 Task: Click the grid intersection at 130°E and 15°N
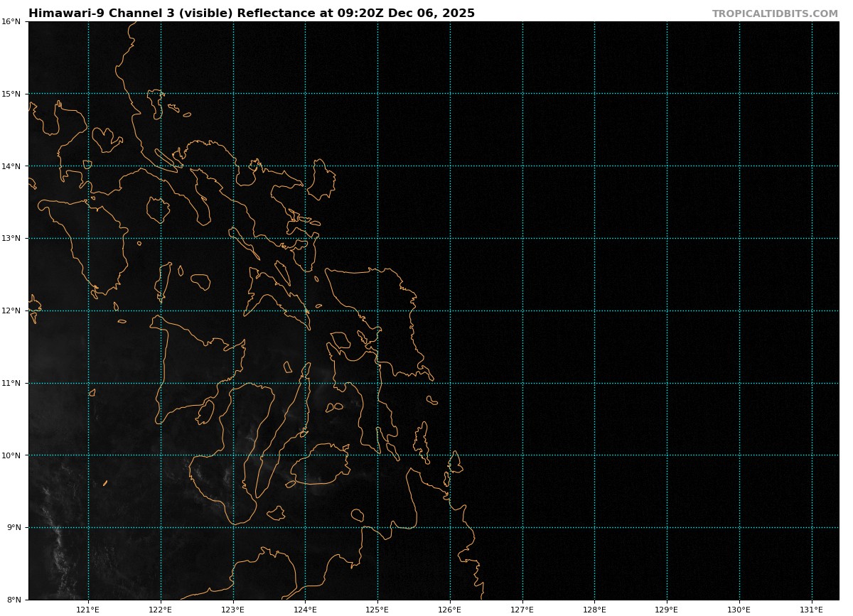[x=739, y=94]
